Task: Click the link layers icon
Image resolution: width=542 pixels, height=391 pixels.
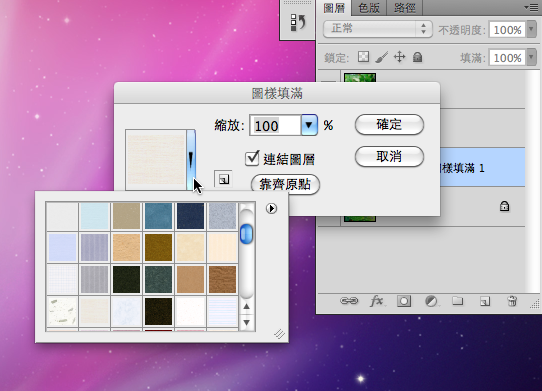Action: tap(349, 301)
